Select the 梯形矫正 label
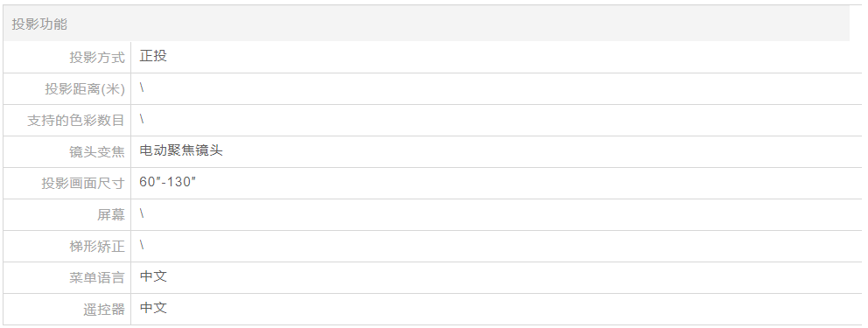 (x=97, y=246)
